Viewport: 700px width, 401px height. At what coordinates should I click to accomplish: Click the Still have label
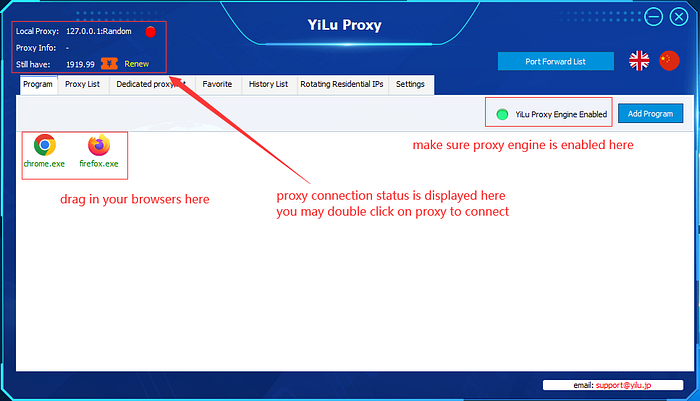coord(33,64)
